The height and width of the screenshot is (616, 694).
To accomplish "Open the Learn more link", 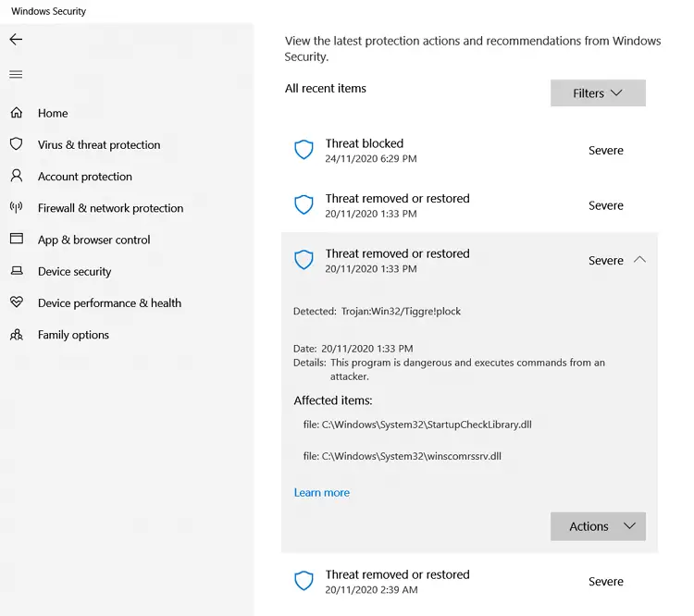I will [x=322, y=493].
